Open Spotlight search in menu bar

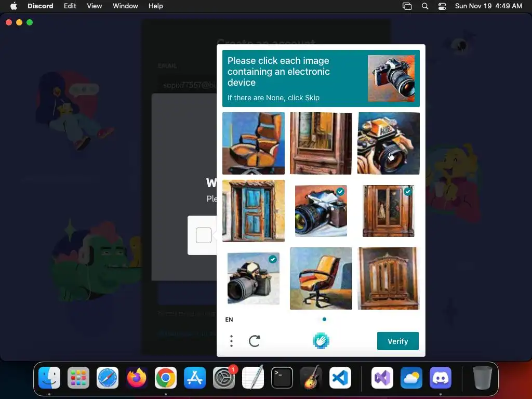[x=425, y=6]
